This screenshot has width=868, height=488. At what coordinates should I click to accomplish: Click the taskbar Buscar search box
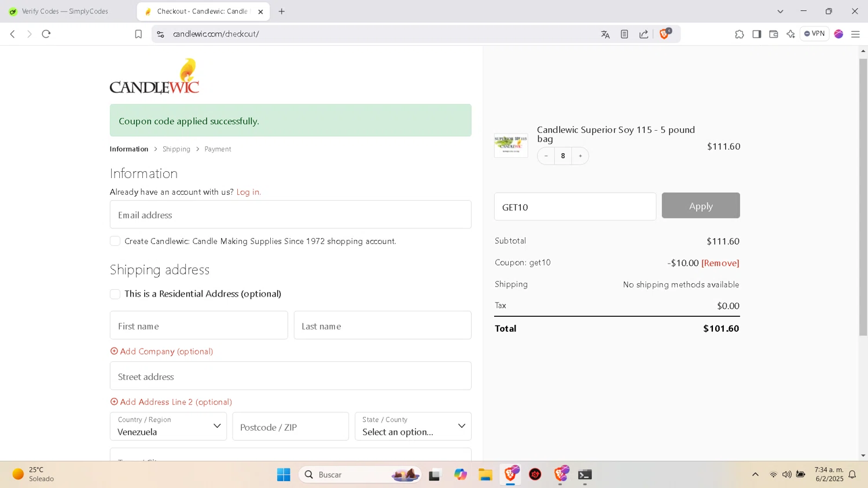click(359, 475)
